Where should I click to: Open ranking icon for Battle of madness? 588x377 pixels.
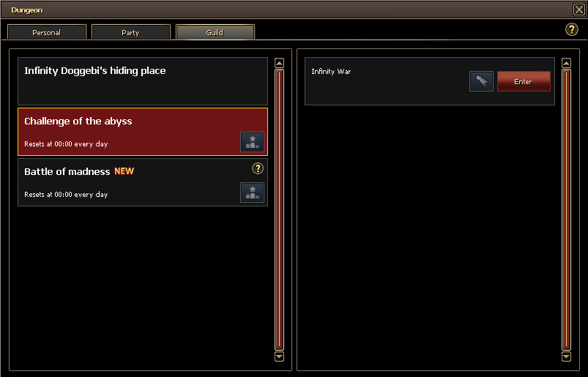pyautogui.click(x=252, y=193)
